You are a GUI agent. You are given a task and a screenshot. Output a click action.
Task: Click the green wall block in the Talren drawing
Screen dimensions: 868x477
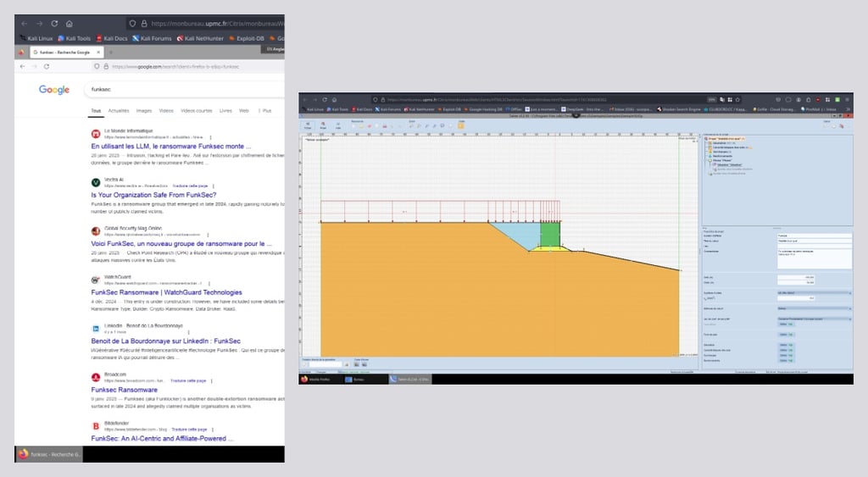point(549,235)
